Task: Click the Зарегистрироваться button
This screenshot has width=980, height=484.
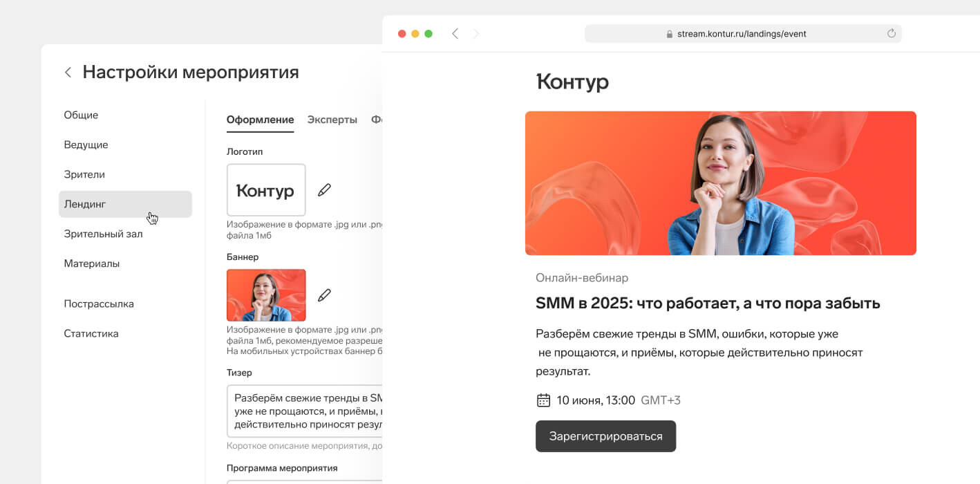Action: [x=605, y=436]
